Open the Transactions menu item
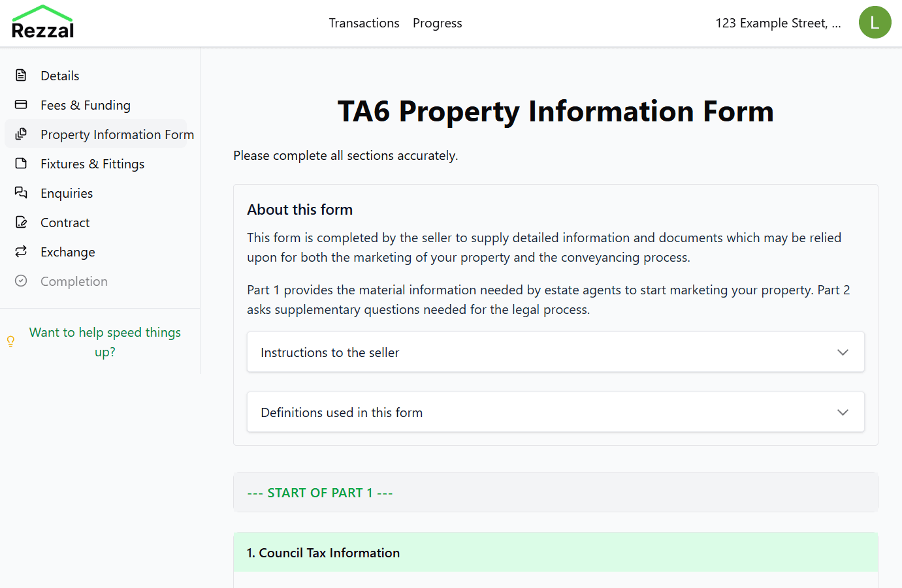 pos(364,23)
